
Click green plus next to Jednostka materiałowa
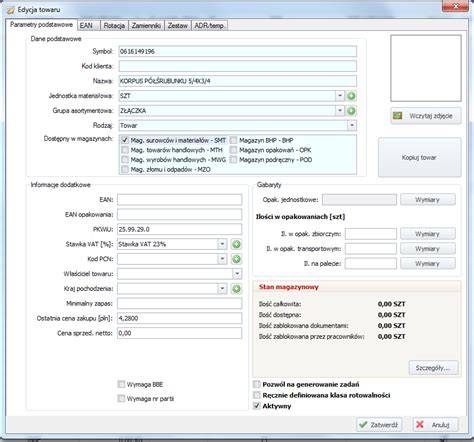351,96
